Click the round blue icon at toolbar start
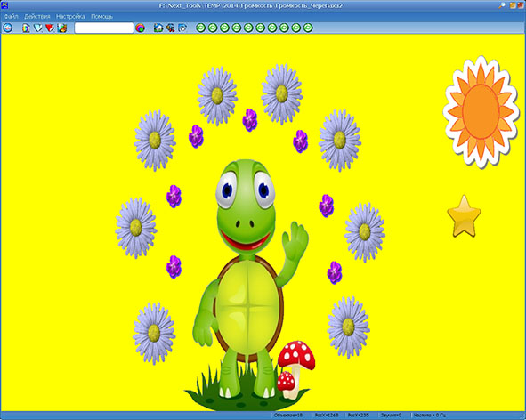The image size is (526, 420). (x=8, y=28)
